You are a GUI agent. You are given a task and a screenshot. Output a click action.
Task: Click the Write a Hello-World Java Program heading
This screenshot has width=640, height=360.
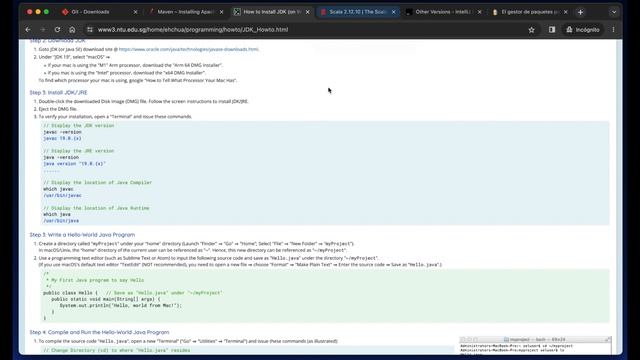(82, 235)
